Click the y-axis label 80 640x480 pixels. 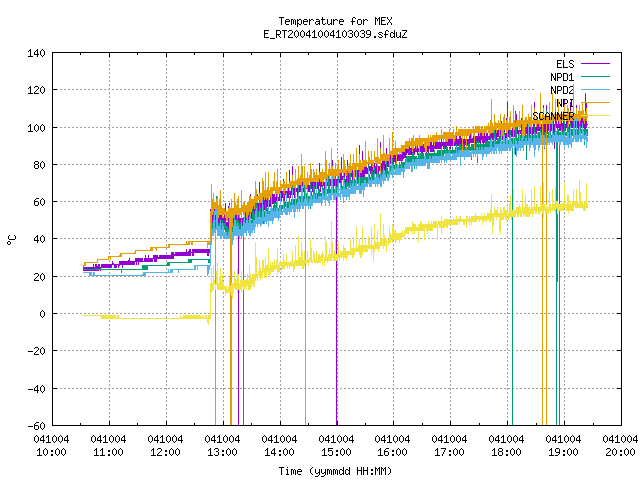[x=39, y=165]
